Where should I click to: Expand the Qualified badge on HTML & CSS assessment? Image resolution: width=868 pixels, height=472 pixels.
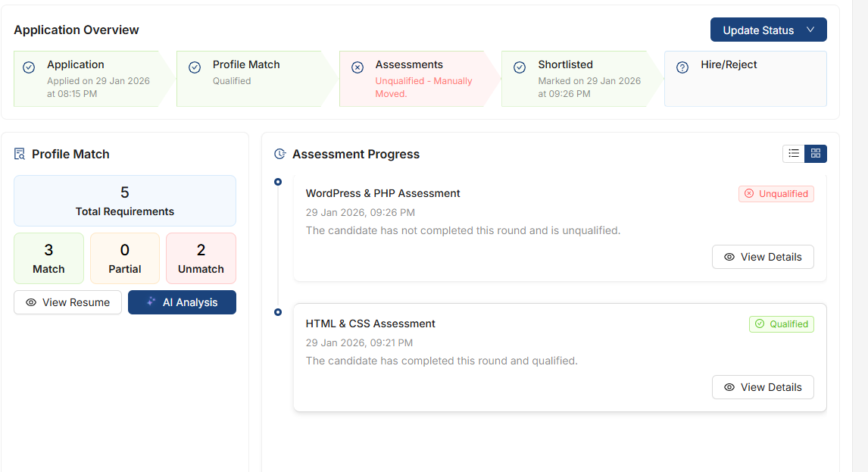tap(781, 324)
